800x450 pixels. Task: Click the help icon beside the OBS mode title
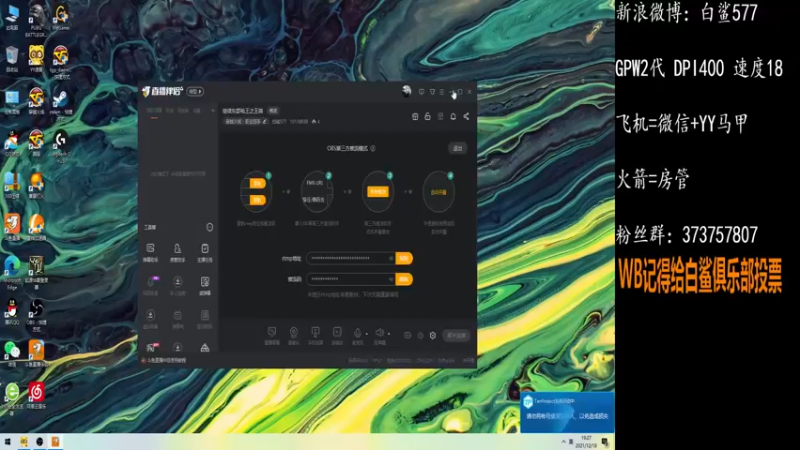pos(373,148)
